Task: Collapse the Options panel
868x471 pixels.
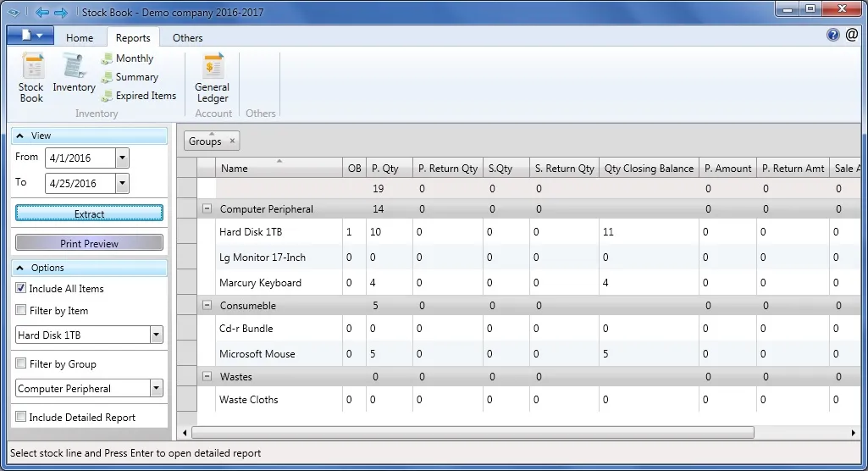Action: 20,268
